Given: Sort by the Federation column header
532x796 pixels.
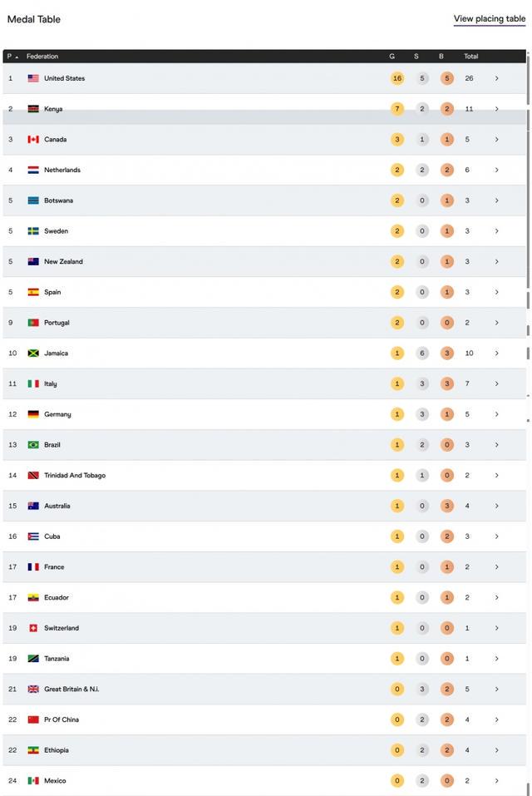Looking at the screenshot, I should [x=42, y=57].
